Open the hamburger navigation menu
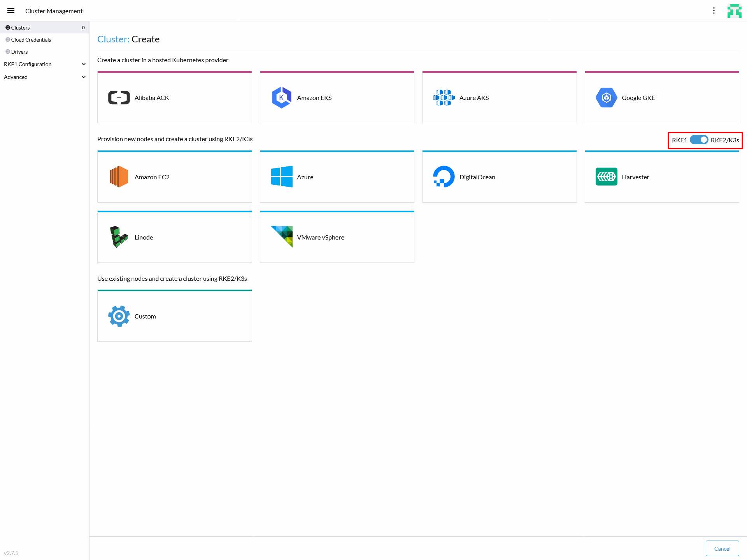Viewport: 747px width, 560px height. (x=11, y=11)
